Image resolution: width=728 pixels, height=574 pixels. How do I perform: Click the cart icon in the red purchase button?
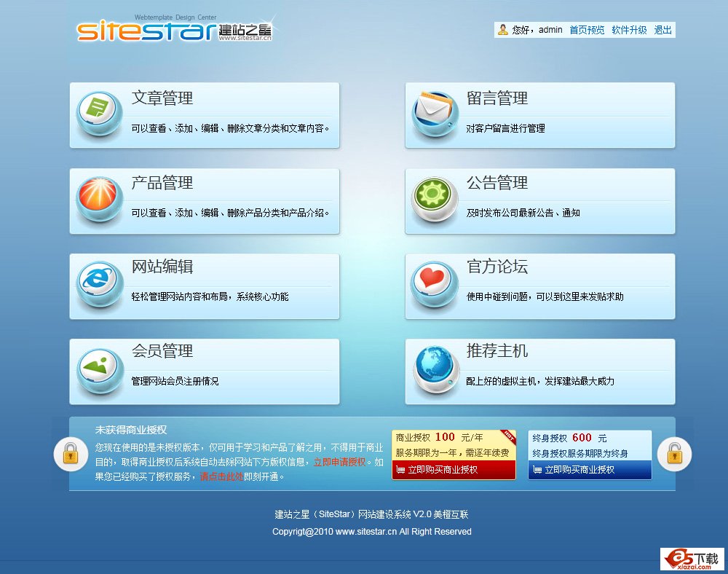click(400, 470)
